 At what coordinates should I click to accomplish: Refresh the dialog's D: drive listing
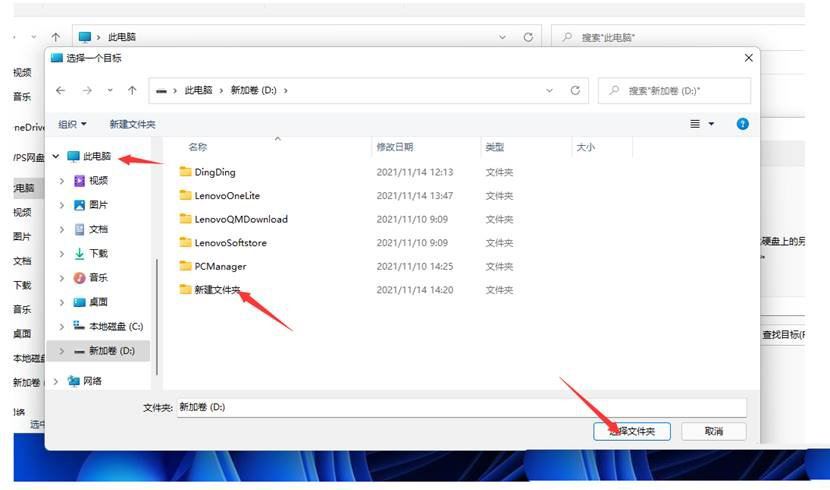(575, 90)
